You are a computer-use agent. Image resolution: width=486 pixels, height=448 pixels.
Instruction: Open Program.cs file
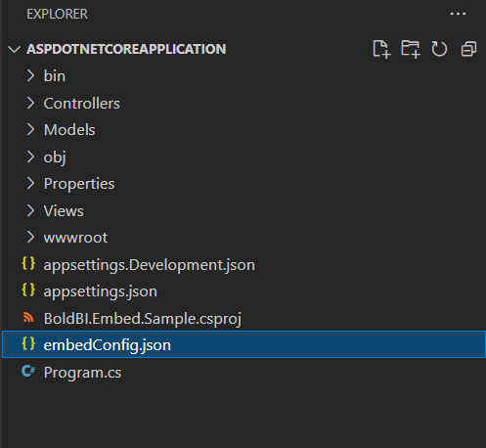[x=82, y=373]
